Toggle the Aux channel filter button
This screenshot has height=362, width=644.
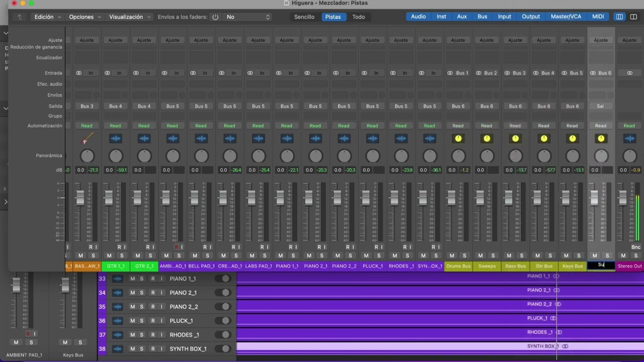click(x=462, y=17)
